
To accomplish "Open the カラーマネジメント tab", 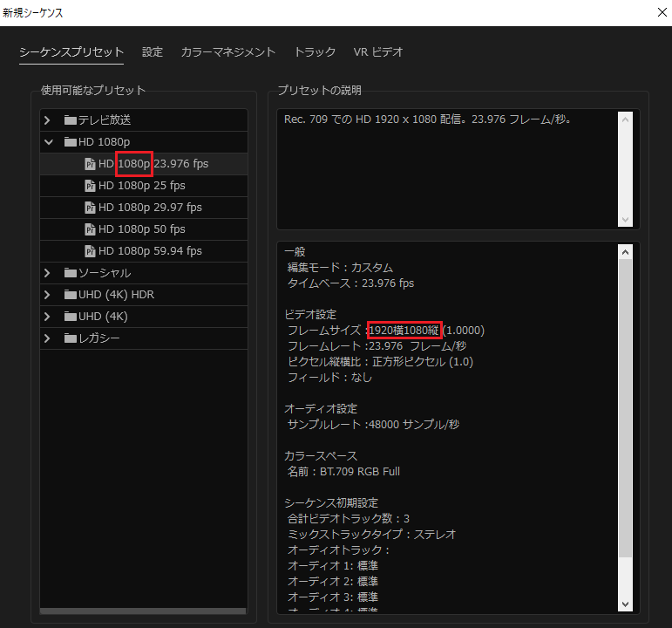I will 228,52.
